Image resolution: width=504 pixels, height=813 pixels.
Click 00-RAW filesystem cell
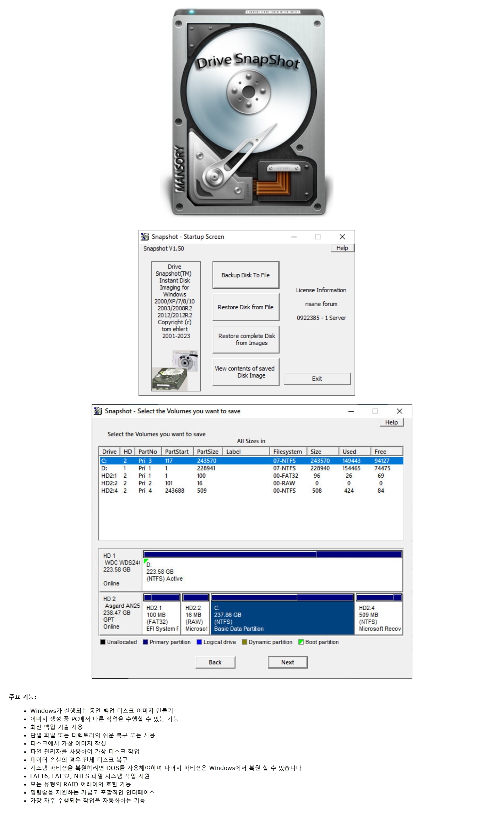284,483
